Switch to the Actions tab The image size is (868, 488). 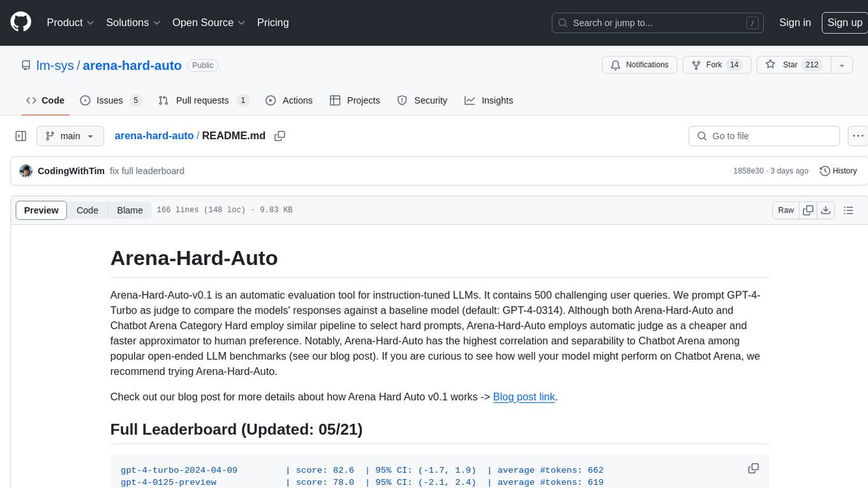[288, 100]
